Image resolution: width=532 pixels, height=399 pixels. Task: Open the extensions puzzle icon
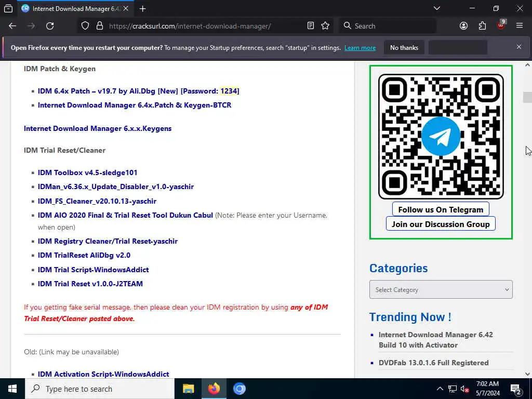[482, 26]
